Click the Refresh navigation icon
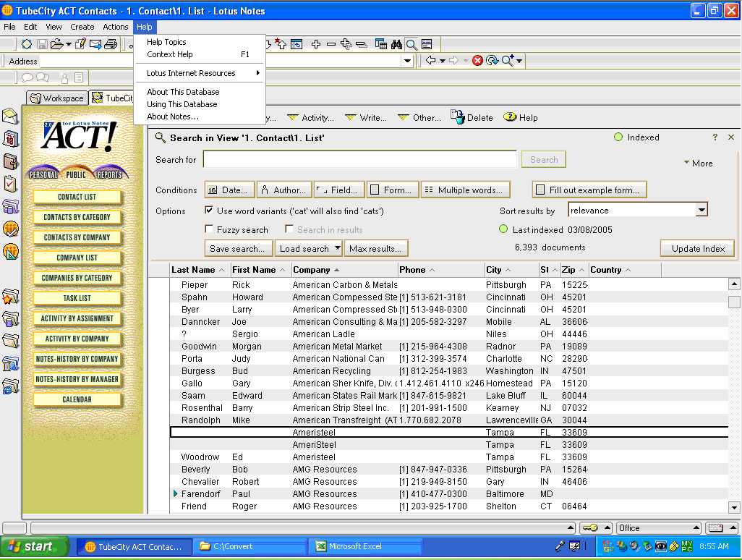This screenshot has height=560, width=742. coord(492,60)
